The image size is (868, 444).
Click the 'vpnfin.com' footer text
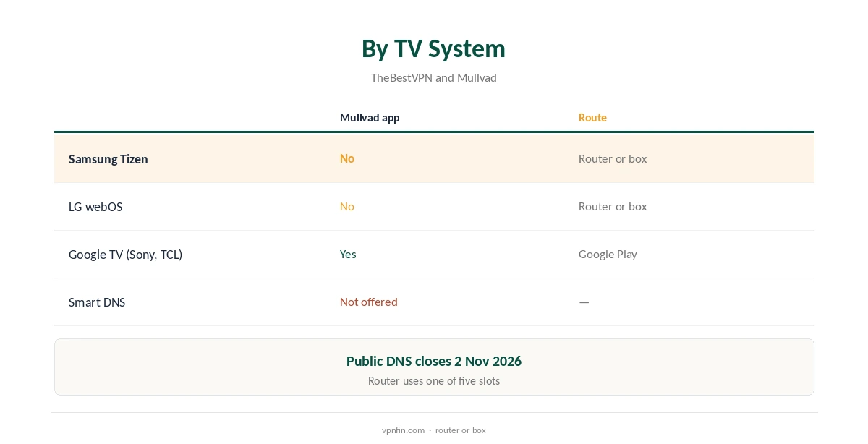(x=403, y=430)
